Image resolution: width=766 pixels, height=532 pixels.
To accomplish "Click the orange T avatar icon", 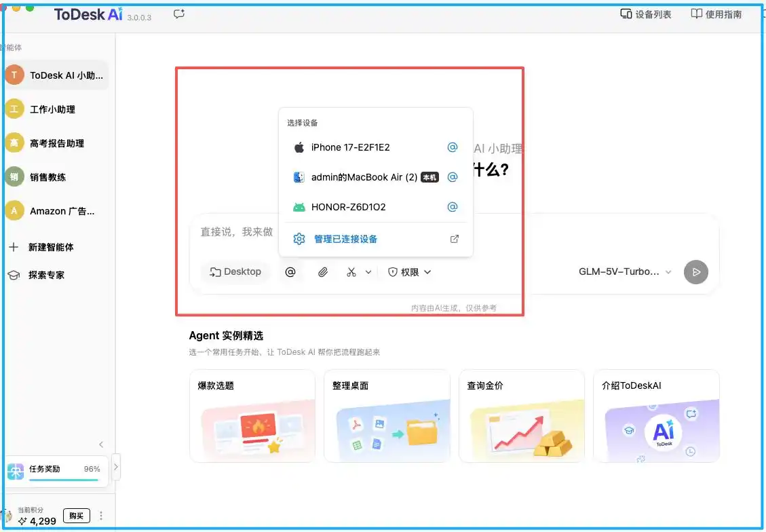I will coord(15,75).
